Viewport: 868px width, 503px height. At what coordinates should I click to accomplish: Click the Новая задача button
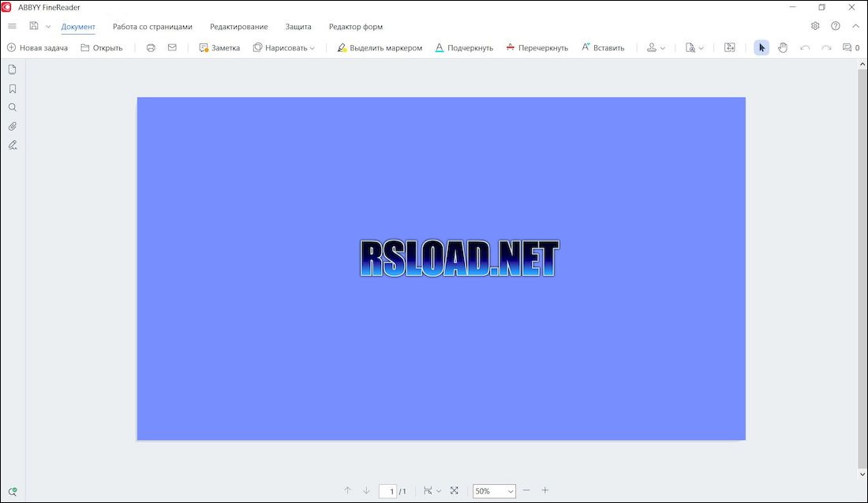pos(37,47)
